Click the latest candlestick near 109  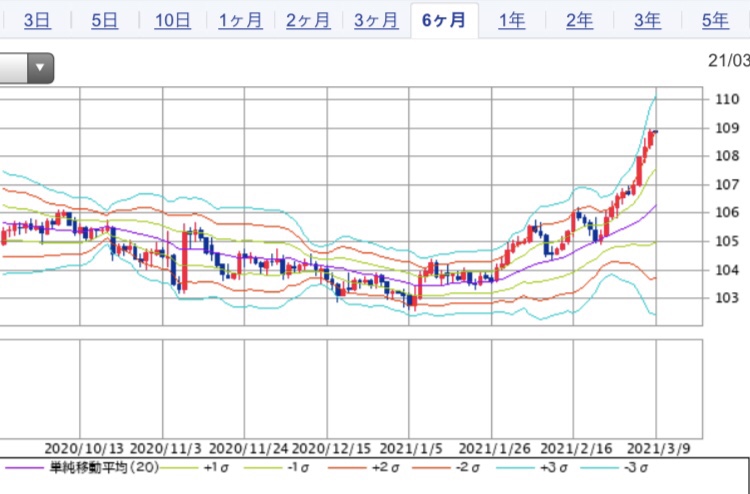click(x=656, y=132)
